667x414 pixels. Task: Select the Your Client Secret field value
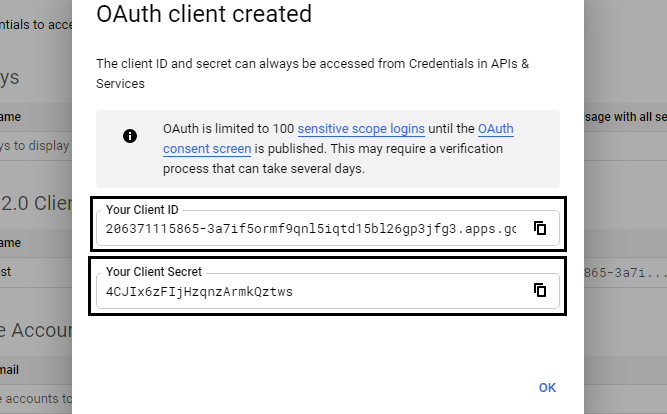(x=199, y=292)
